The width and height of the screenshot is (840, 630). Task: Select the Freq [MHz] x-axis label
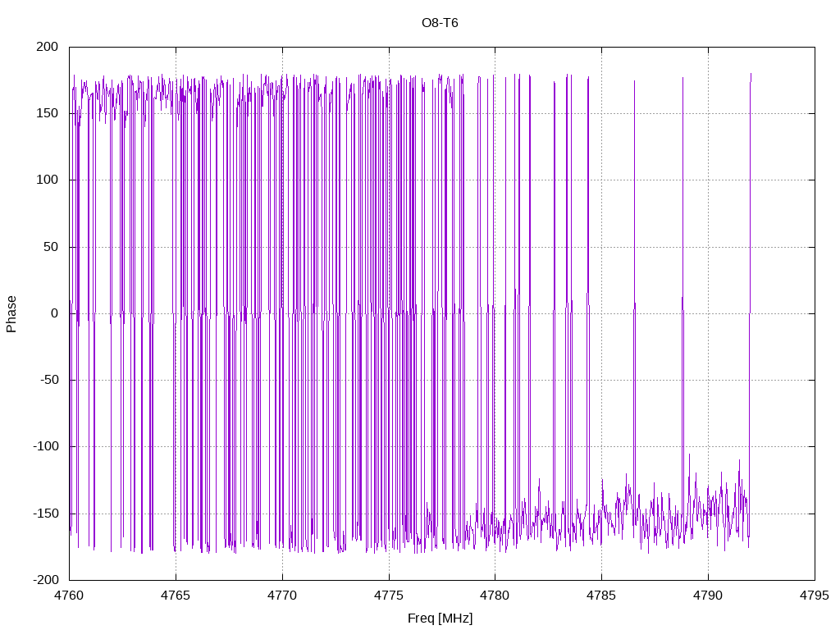(440, 619)
